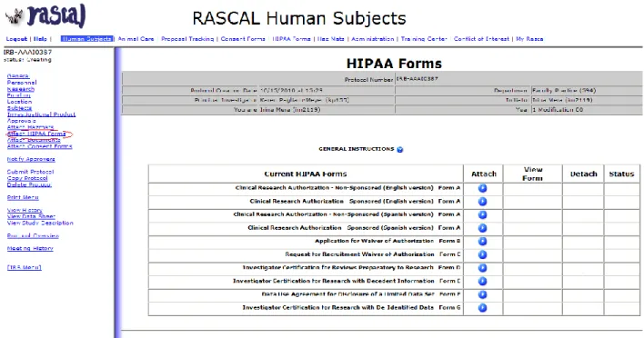Attach Non-Sponsored English Clinical Research Authorization form

483,188
